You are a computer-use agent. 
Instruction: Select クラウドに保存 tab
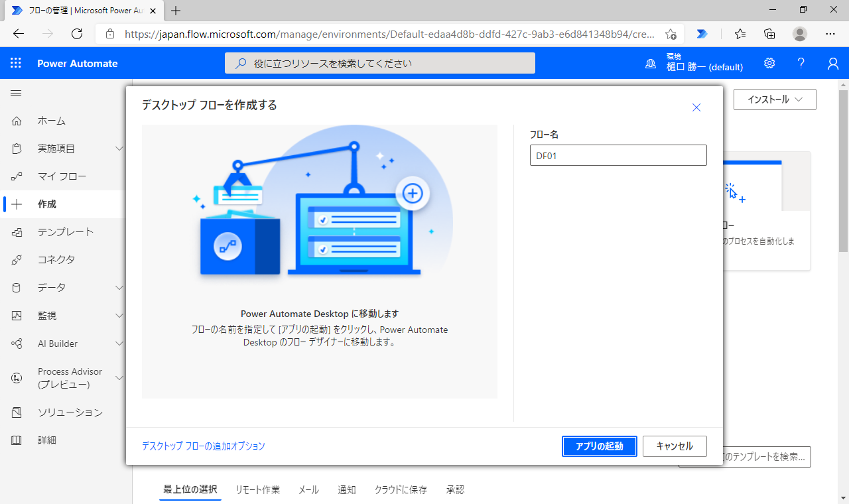(x=401, y=489)
